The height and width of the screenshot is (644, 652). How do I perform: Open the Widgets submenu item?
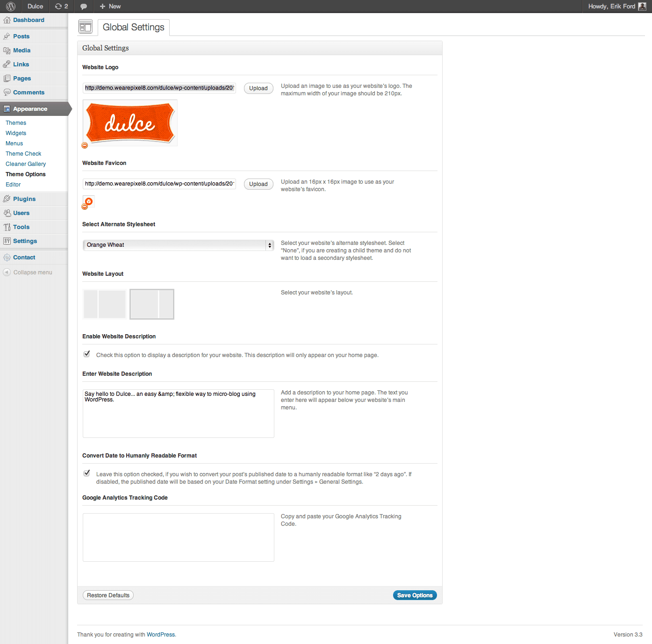pyautogui.click(x=16, y=133)
